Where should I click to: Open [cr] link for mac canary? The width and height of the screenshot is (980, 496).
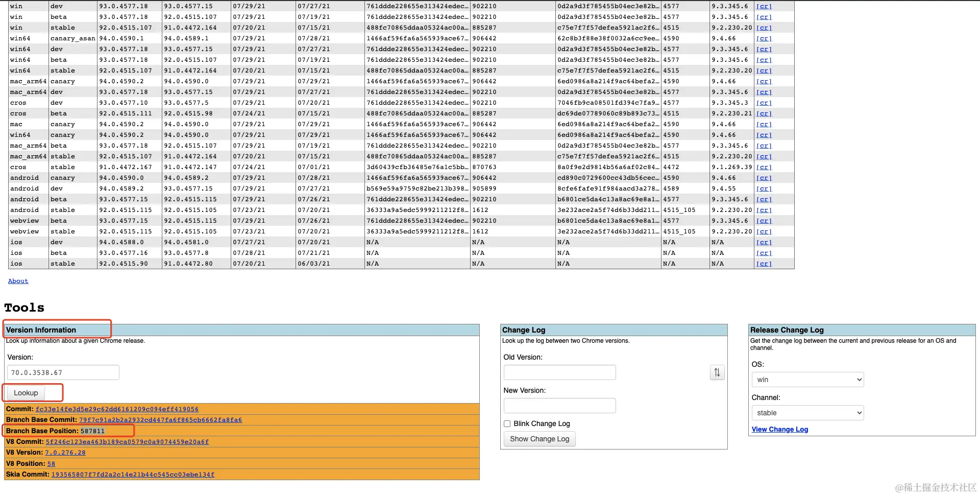pyautogui.click(x=764, y=124)
